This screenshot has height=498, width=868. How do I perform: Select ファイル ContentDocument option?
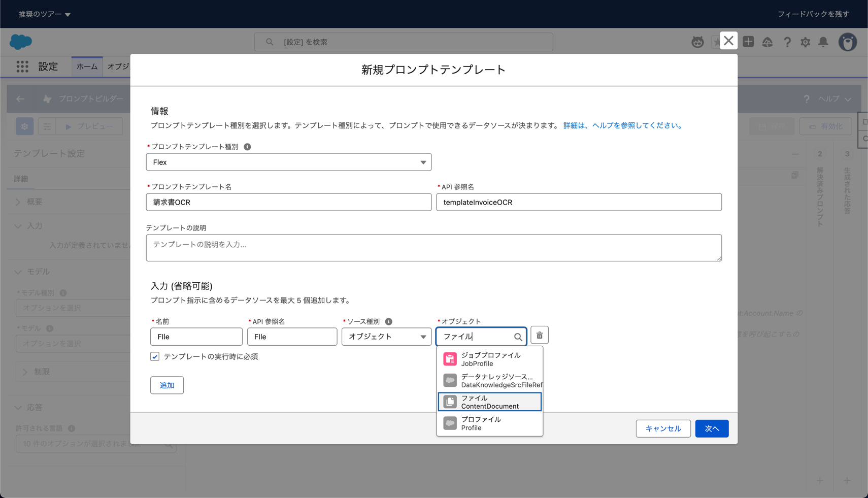489,402
